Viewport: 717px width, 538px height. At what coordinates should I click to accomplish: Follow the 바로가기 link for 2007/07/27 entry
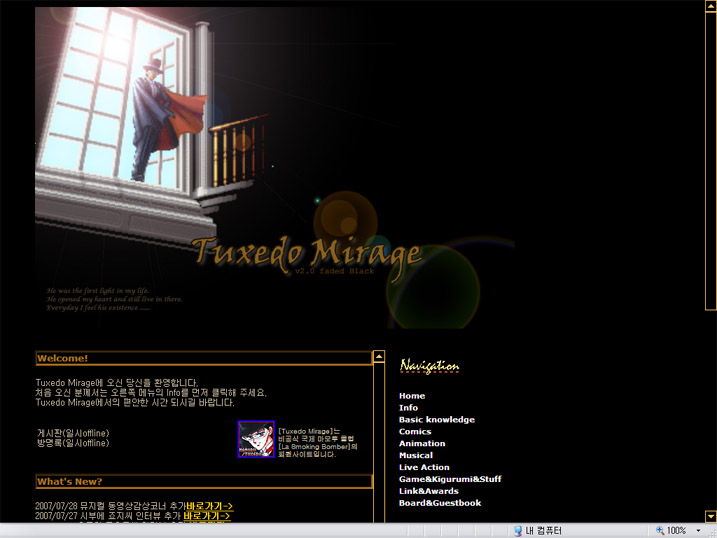point(207,516)
